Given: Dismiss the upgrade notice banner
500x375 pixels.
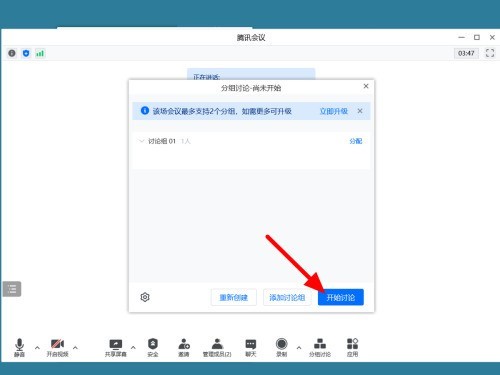Looking at the screenshot, I should click(360, 111).
